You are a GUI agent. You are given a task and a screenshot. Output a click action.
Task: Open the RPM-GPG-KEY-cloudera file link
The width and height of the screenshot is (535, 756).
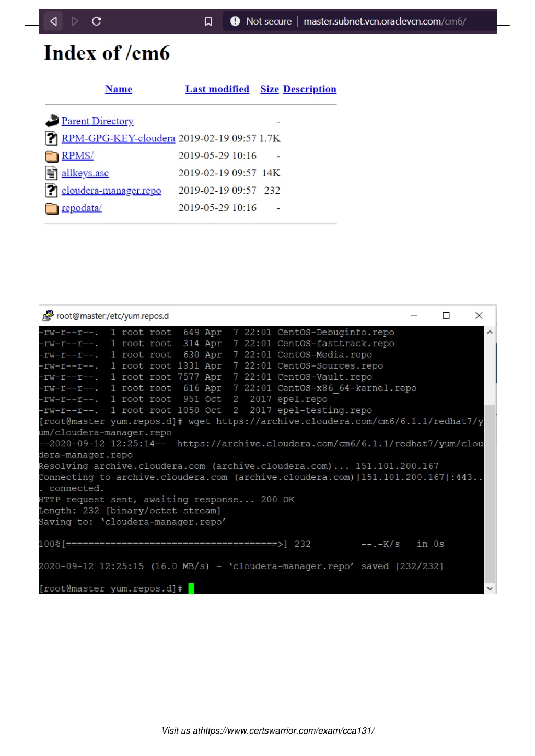coord(119,138)
